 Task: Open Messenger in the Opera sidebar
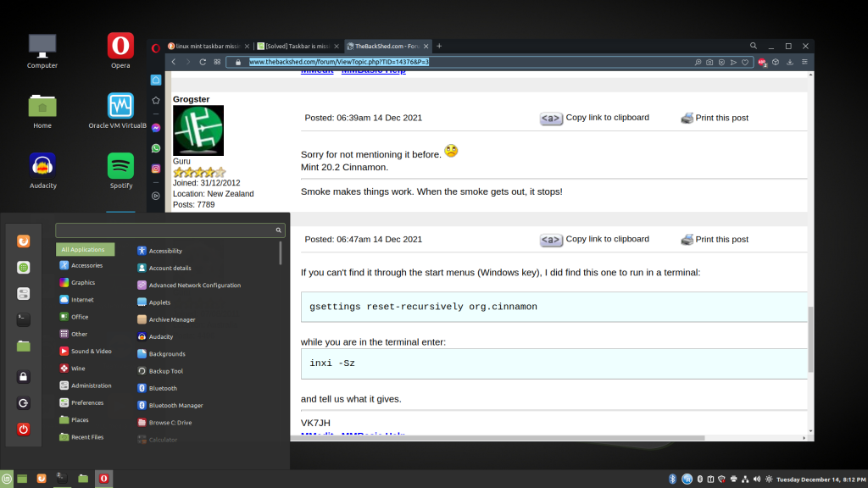click(156, 127)
